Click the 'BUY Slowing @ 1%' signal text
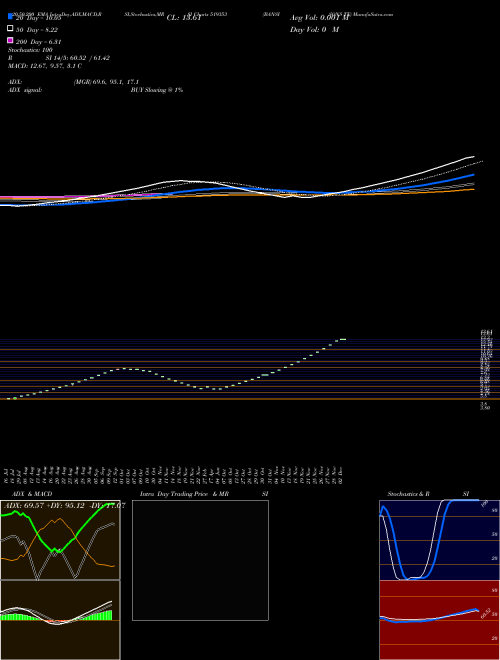This screenshot has width=500, height=660. (157, 90)
